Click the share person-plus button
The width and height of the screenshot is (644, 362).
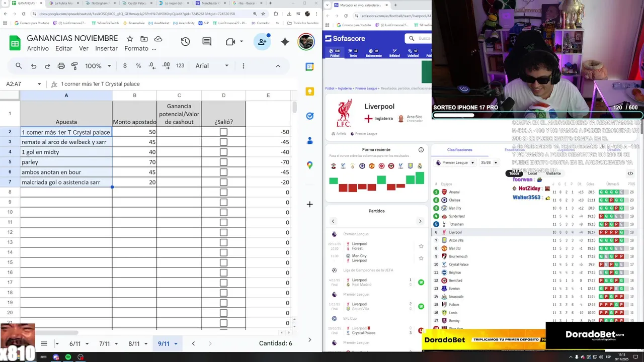[x=262, y=42]
